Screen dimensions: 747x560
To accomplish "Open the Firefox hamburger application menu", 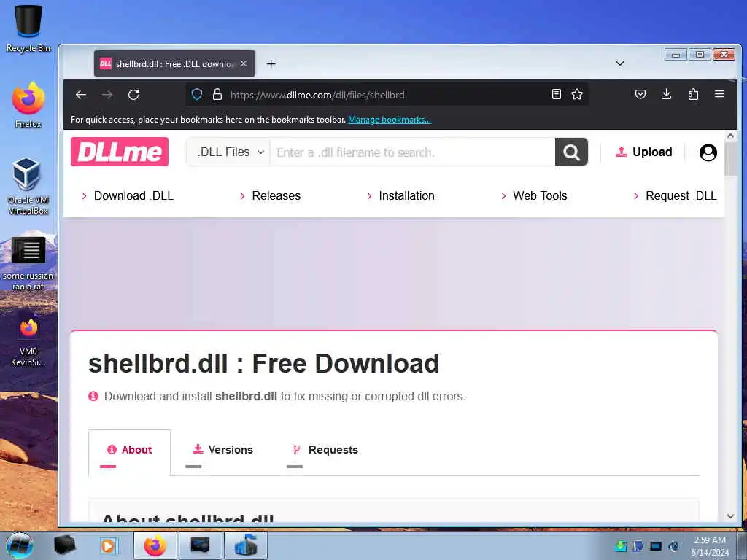I will (719, 94).
